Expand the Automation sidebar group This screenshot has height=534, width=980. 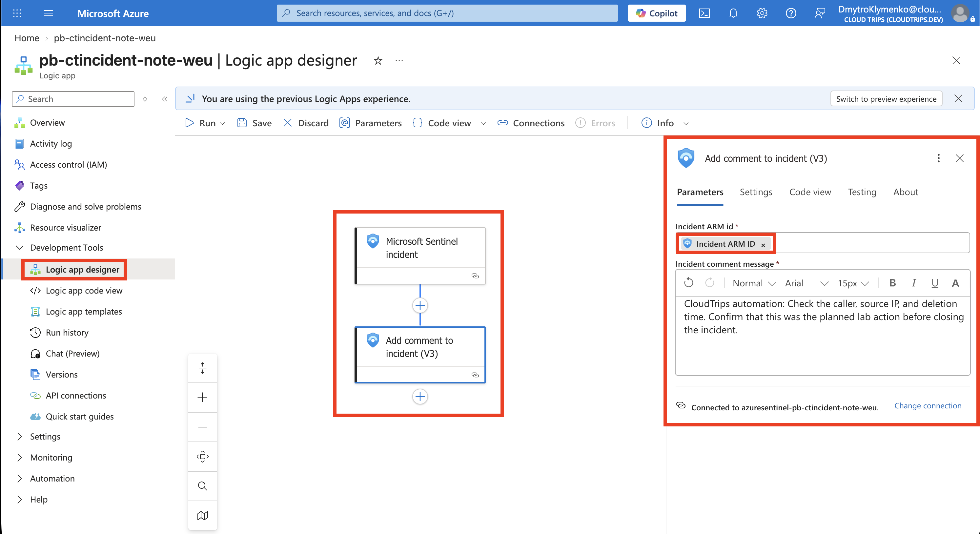tap(19, 479)
